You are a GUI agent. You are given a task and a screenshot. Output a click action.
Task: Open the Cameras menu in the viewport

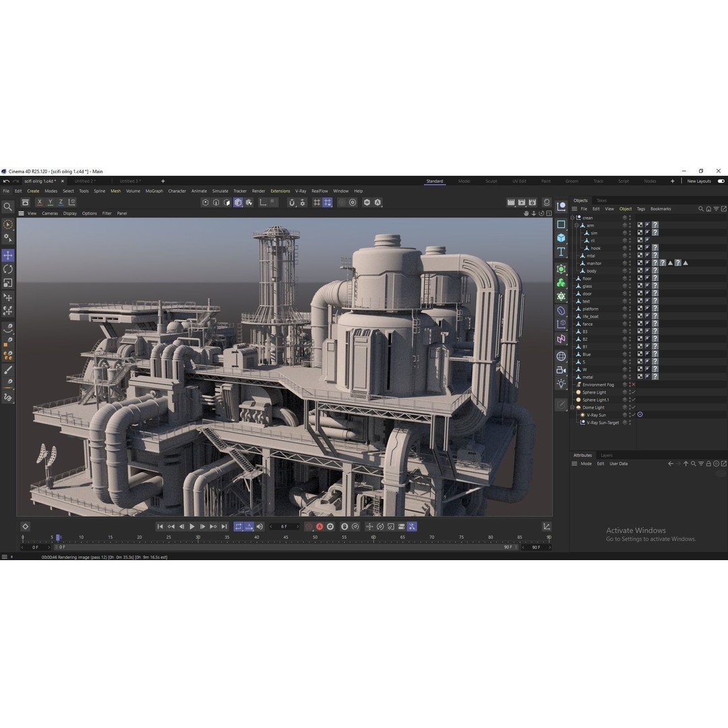49,213
